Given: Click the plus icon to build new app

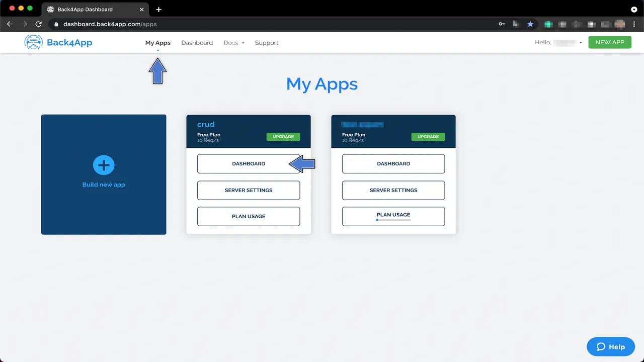Looking at the screenshot, I should point(104,165).
